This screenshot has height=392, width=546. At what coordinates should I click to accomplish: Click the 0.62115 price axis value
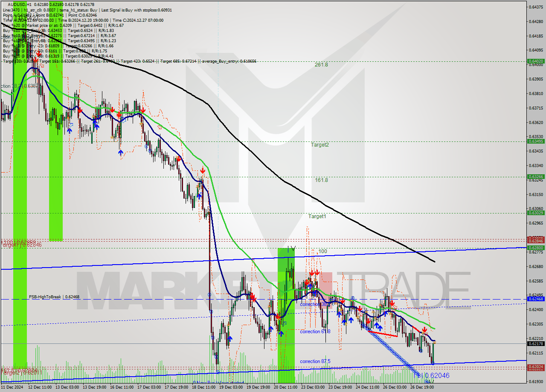tap(537, 353)
